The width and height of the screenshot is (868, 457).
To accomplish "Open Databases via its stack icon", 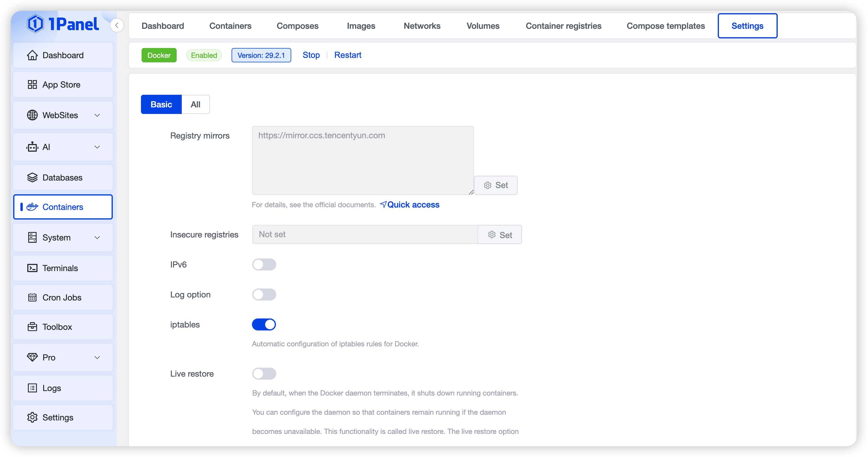I will click(x=32, y=178).
